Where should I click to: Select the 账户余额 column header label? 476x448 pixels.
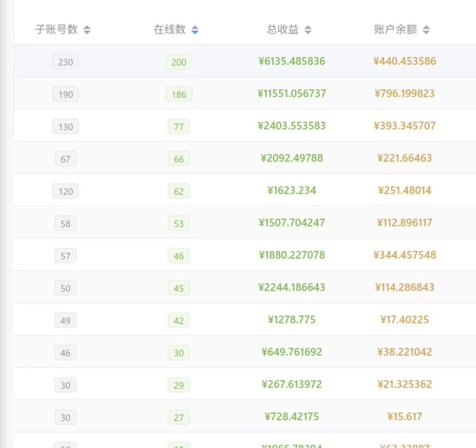[396, 30]
